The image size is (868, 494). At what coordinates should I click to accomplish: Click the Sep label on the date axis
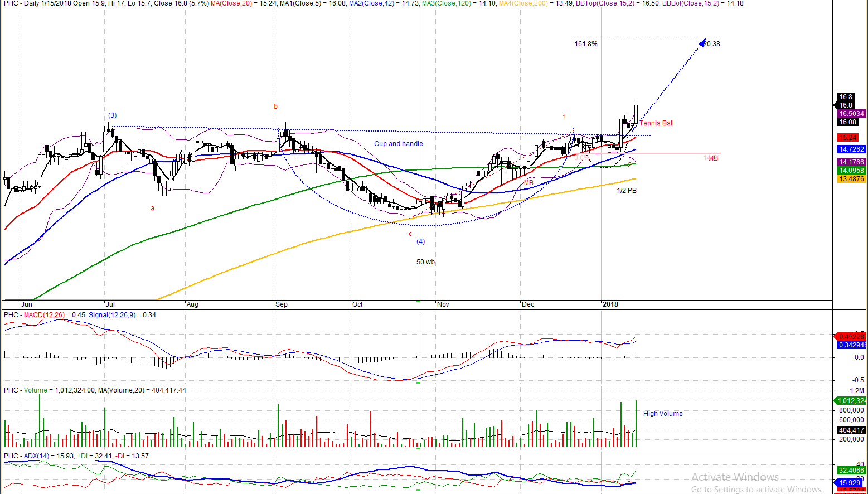[282, 304]
